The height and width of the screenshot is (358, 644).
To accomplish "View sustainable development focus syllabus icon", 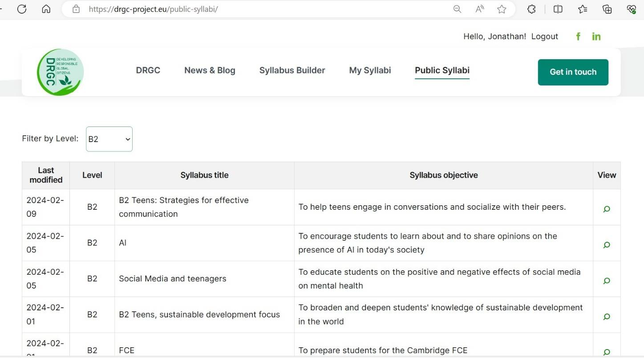I will click(x=607, y=317).
